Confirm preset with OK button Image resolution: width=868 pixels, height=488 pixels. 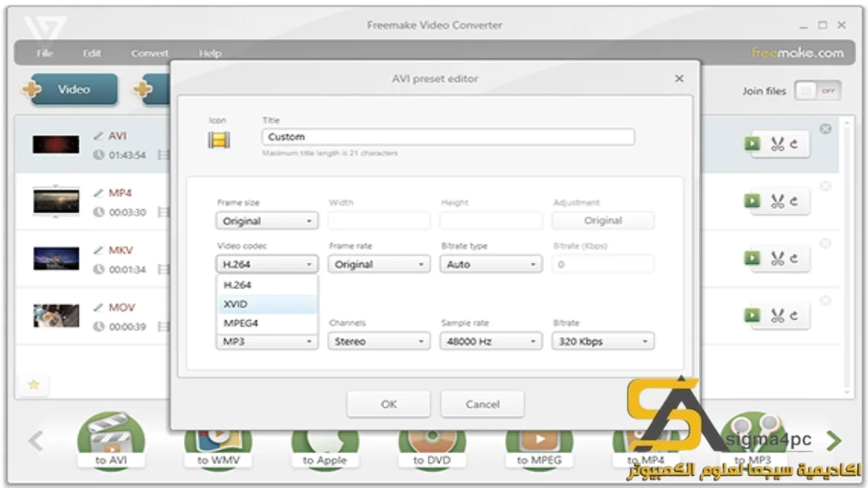(388, 404)
